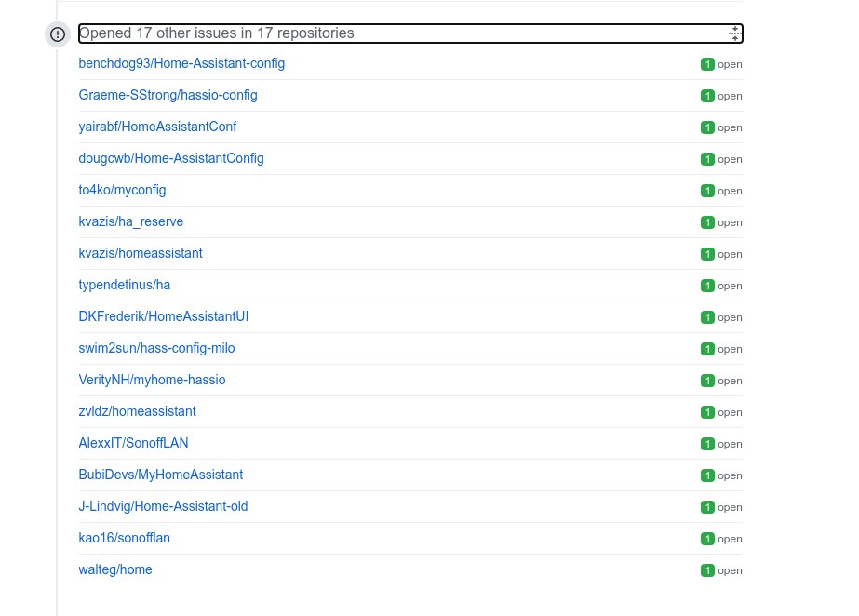Open Graeme-SStrong/hassio-config repository

pyautogui.click(x=168, y=95)
